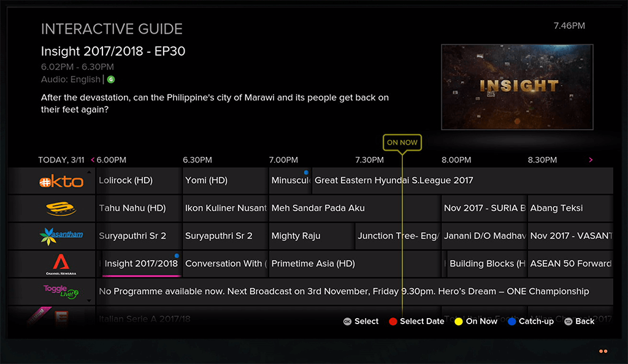Select Yomi (HD) programme
This screenshot has height=364, width=628.
tap(225, 180)
